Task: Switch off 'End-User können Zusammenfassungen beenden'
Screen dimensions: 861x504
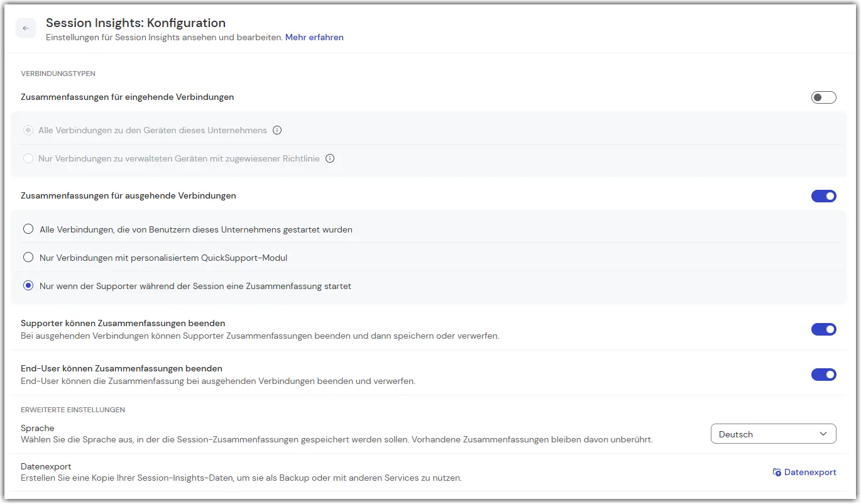Action: click(823, 375)
